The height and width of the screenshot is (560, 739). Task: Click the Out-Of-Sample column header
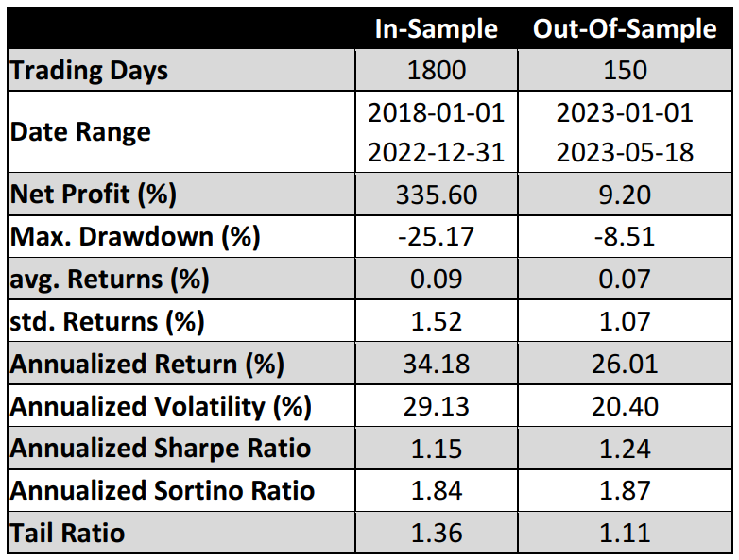pyautogui.click(x=625, y=29)
